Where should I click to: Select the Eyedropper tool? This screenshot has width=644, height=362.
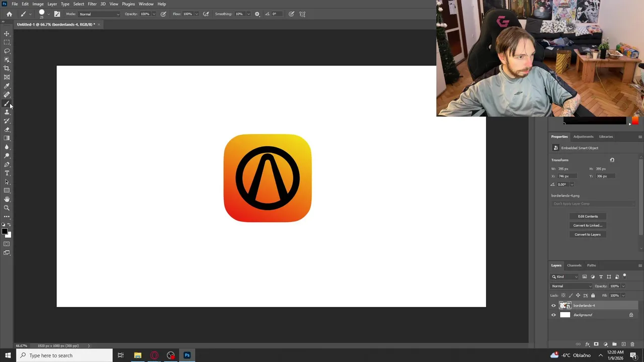(7, 86)
